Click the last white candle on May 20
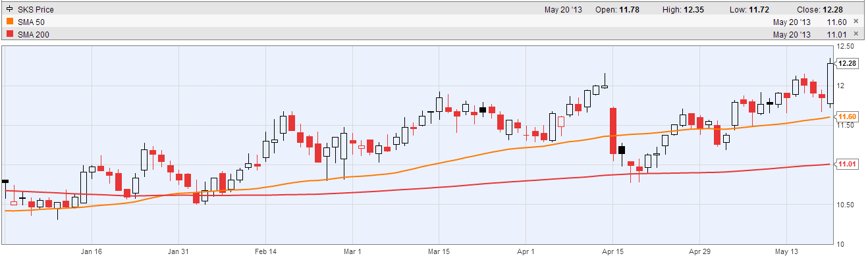 (x=830, y=83)
